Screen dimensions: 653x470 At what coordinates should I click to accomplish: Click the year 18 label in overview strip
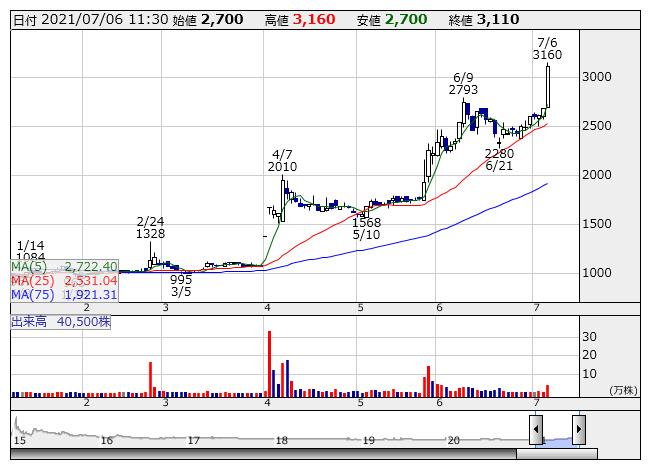coord(282,440)
